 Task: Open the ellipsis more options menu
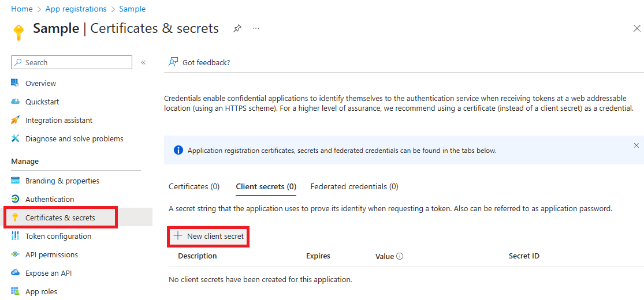(256, 28)
